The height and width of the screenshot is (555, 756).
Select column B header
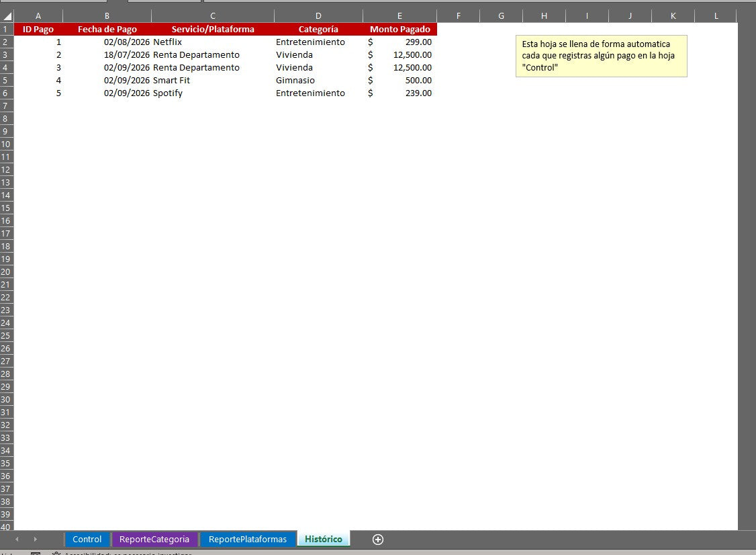[107, 16]
